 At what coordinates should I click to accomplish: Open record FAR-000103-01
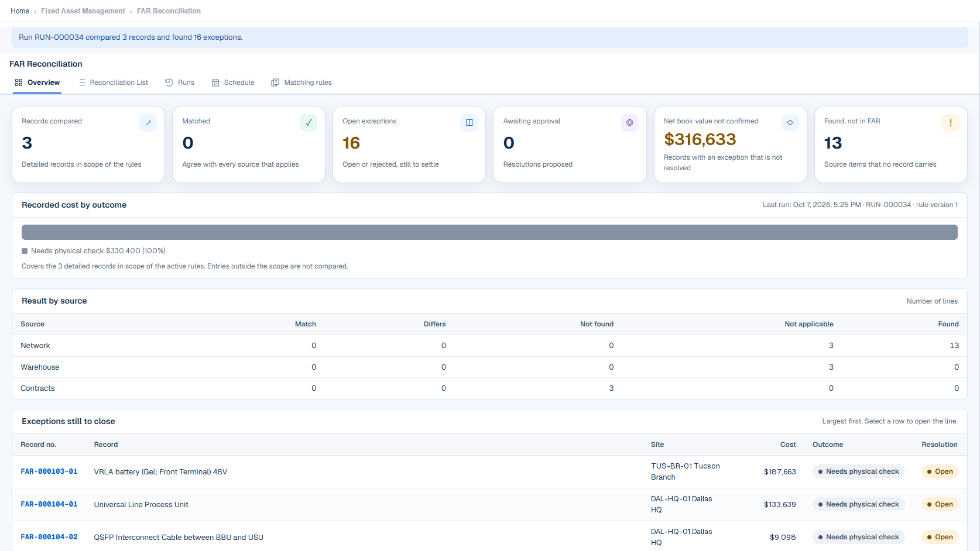tap(49, 471)
